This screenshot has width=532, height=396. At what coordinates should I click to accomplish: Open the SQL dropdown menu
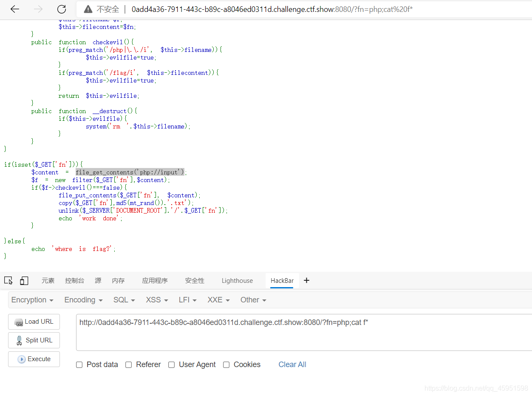(124, 300)
